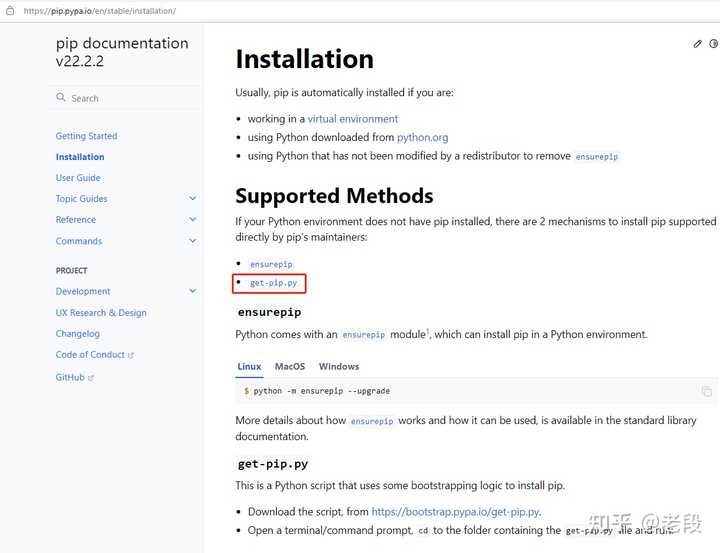Click the edit page pencil icon
Screen dimensions: 720x553
pos(698,44)
